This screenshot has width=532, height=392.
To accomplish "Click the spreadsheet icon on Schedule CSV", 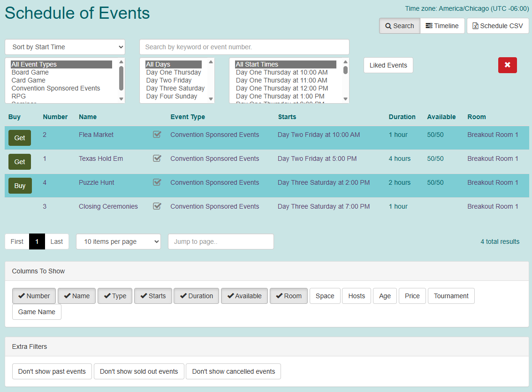I will (x=475, y=26).
